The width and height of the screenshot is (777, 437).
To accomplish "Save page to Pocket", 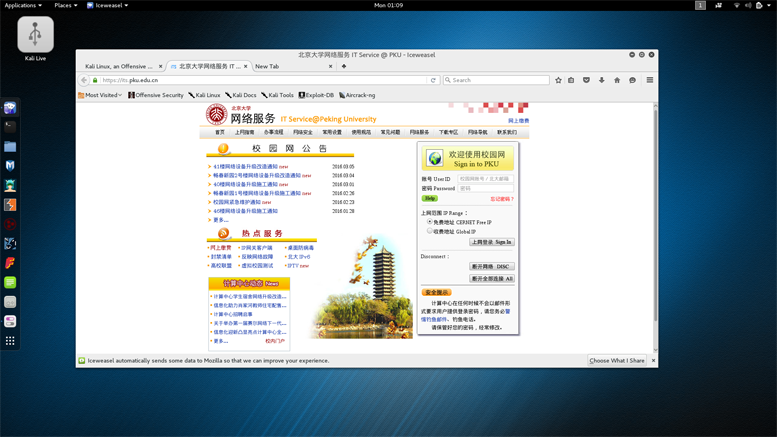I will tap(586, 80).
